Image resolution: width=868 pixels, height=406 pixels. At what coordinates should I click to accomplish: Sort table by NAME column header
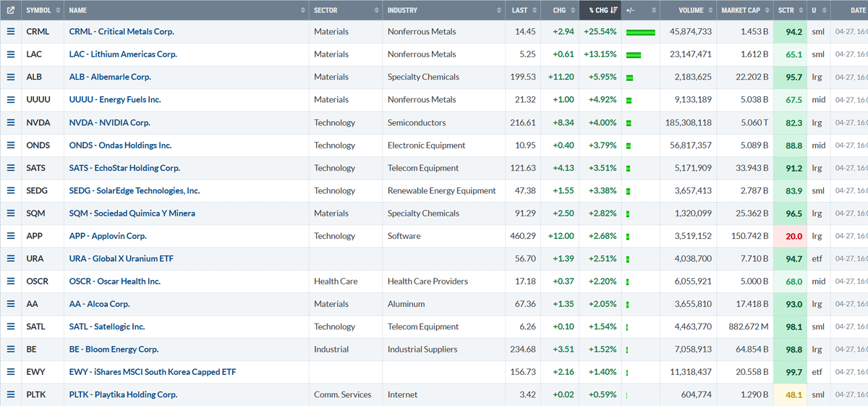187,10
